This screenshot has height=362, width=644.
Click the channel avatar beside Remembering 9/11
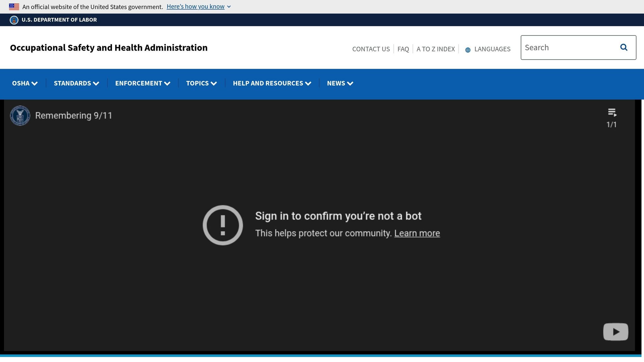coord(20,116)
